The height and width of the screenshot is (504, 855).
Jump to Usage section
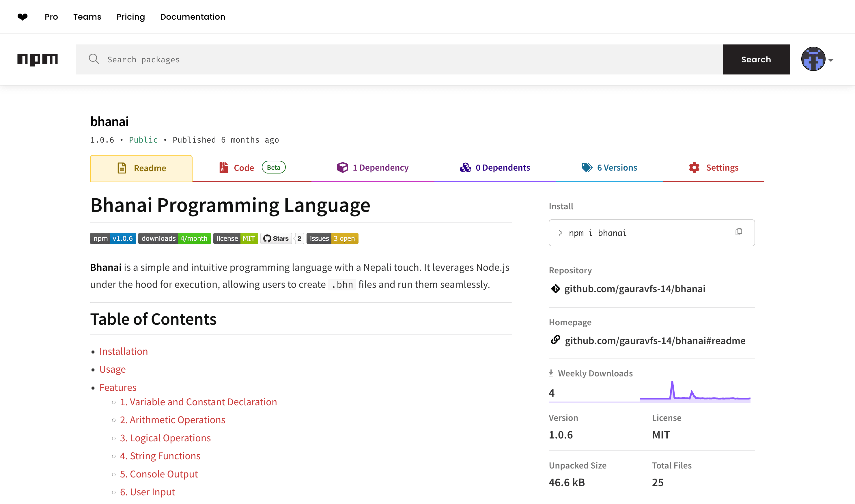click(x=112, y=369)
